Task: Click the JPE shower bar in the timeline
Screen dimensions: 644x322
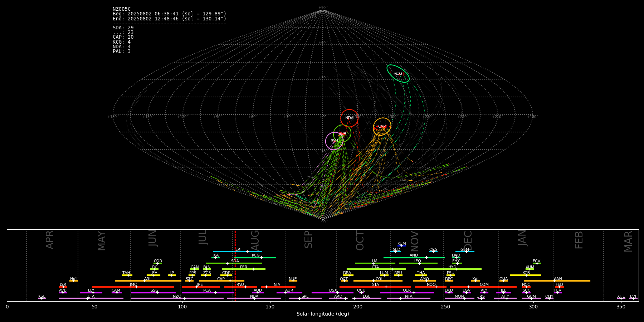Action: point(201,287)
